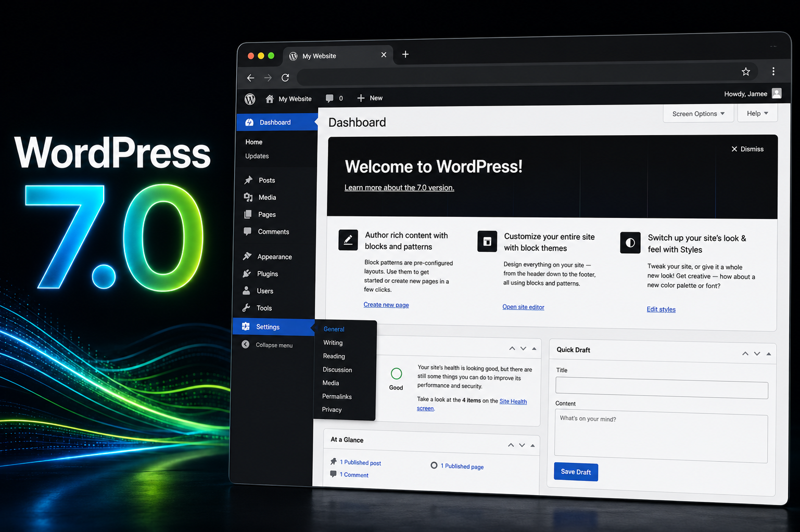The image size is (800, 532).
Task: Move Site Health panel down arrow
Action: pyautogui.click(x=523, y=348)
